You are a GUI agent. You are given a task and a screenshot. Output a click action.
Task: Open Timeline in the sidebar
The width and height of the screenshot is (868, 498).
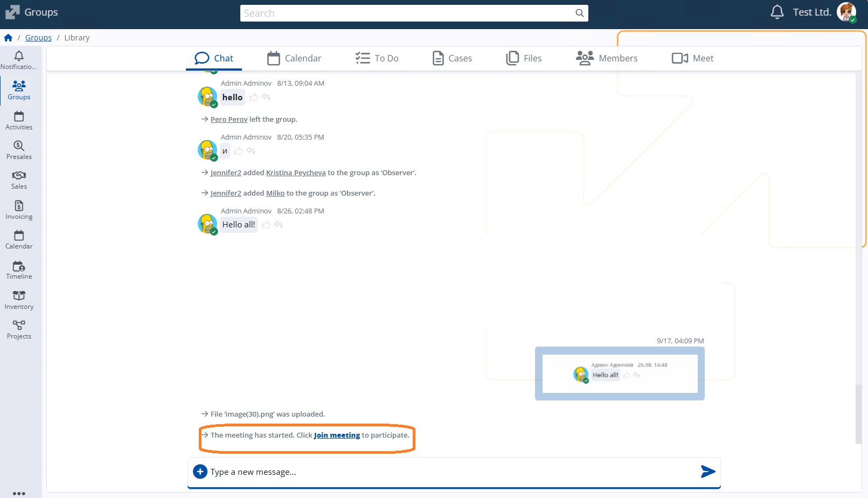(19, 270)
